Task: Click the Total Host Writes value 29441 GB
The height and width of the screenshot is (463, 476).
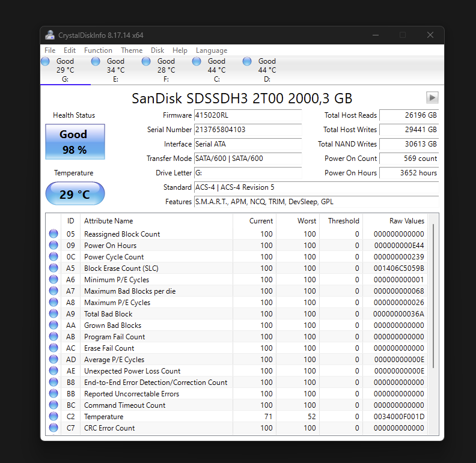Action: [409, 130]
